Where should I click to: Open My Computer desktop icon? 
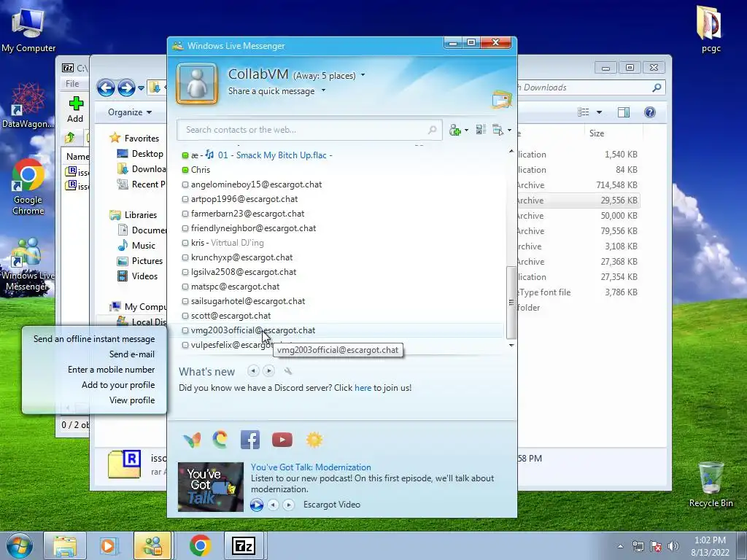pyautogui.click(x=28, y=29)
